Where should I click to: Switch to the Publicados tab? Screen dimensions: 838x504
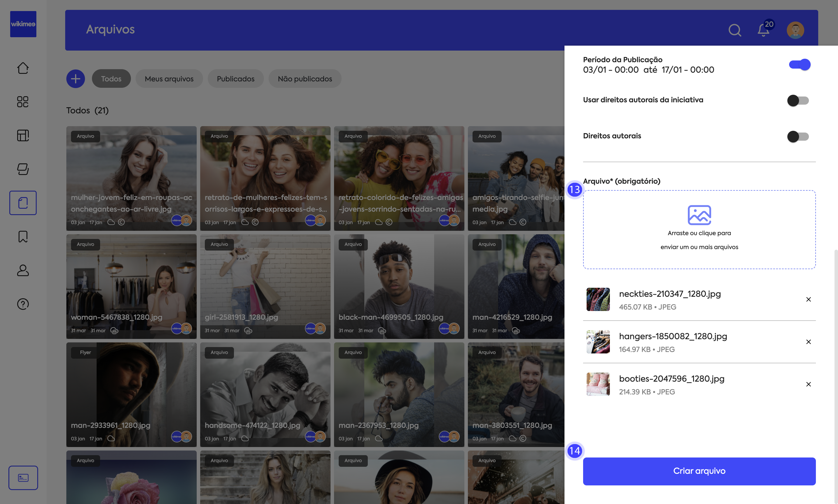(236, 79)
